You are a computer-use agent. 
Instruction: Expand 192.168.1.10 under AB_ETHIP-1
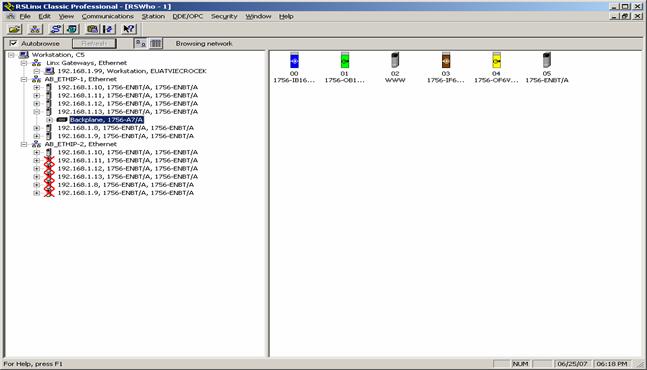(x=37, y=87)
